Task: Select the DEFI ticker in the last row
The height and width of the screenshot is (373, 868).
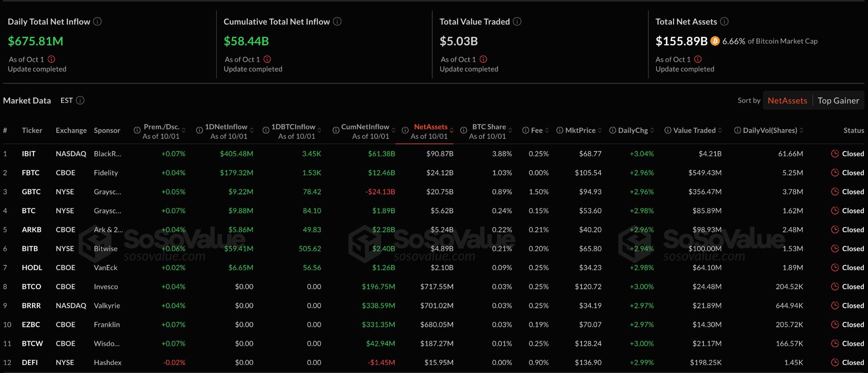Action: [x=30, y=362]
